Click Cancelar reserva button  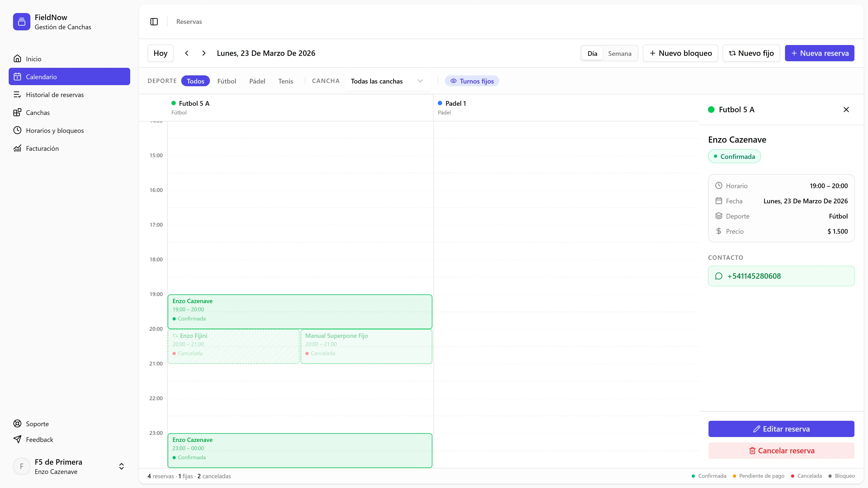click(x=781, y=450)
